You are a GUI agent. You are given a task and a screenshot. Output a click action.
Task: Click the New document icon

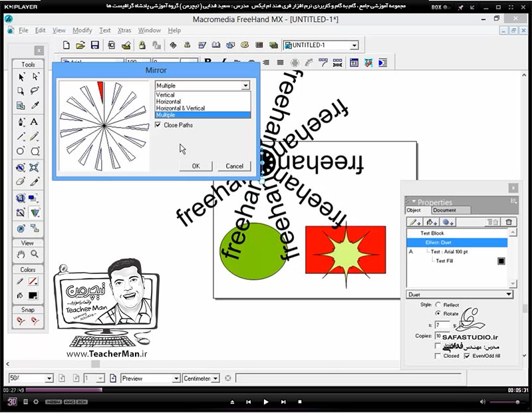click(66, 45)
